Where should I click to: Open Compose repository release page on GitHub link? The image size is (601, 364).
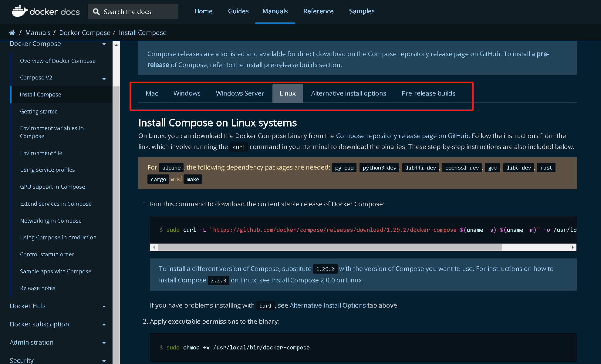402,136
